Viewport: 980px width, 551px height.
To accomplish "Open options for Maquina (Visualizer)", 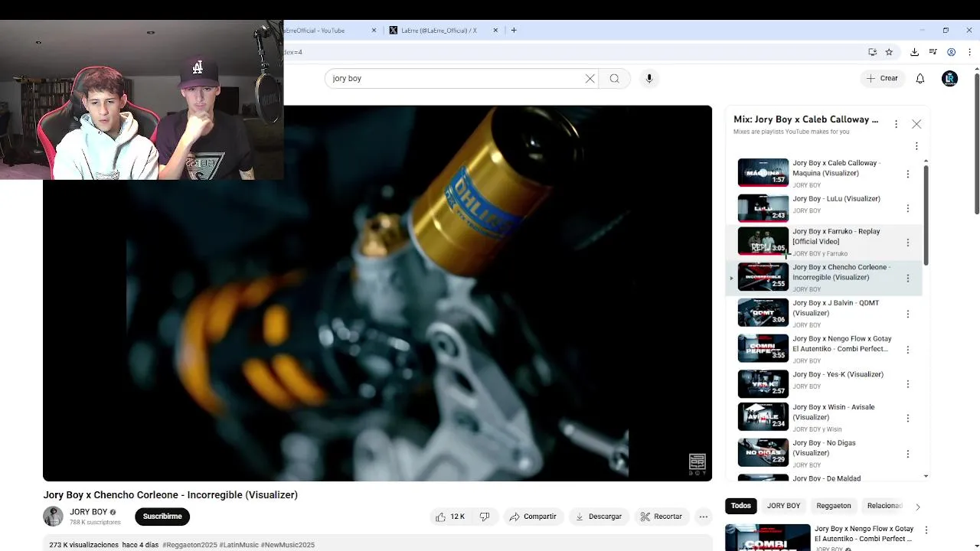I will point(908,174).
